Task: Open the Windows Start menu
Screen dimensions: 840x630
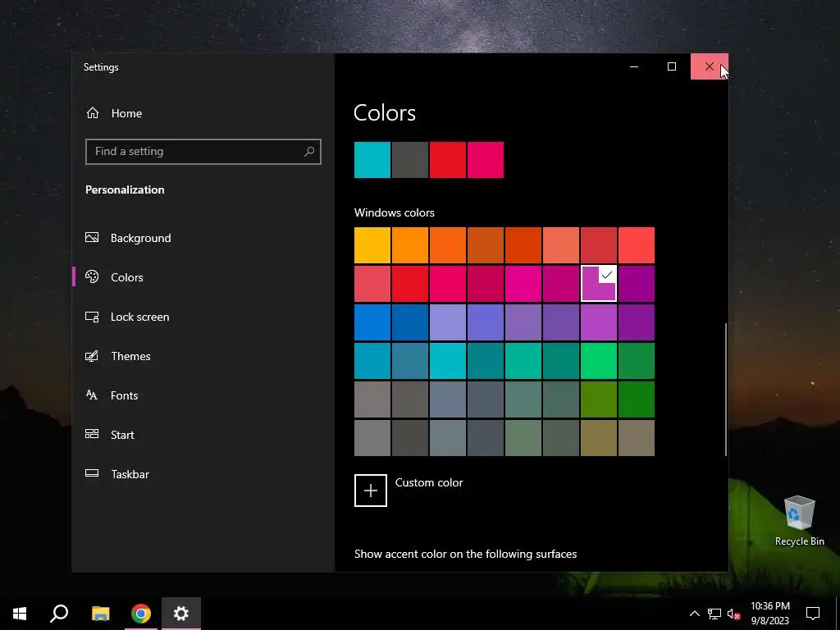Action: coord(20,614)
